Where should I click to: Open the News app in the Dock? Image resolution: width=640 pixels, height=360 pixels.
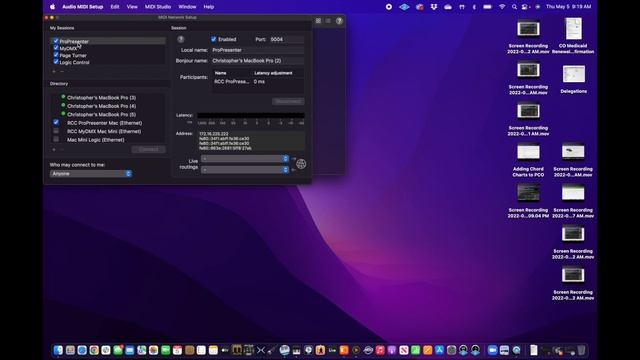[404, 350]
